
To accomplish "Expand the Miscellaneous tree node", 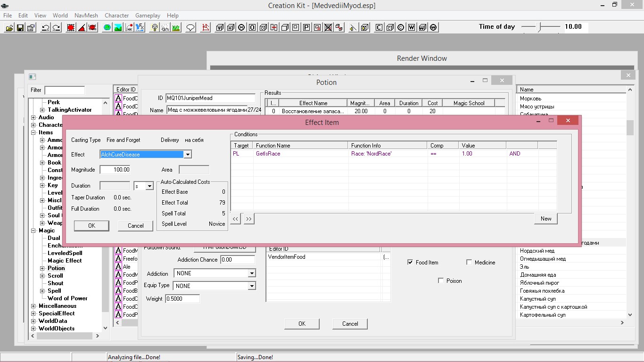I will (x=33, y=306).
